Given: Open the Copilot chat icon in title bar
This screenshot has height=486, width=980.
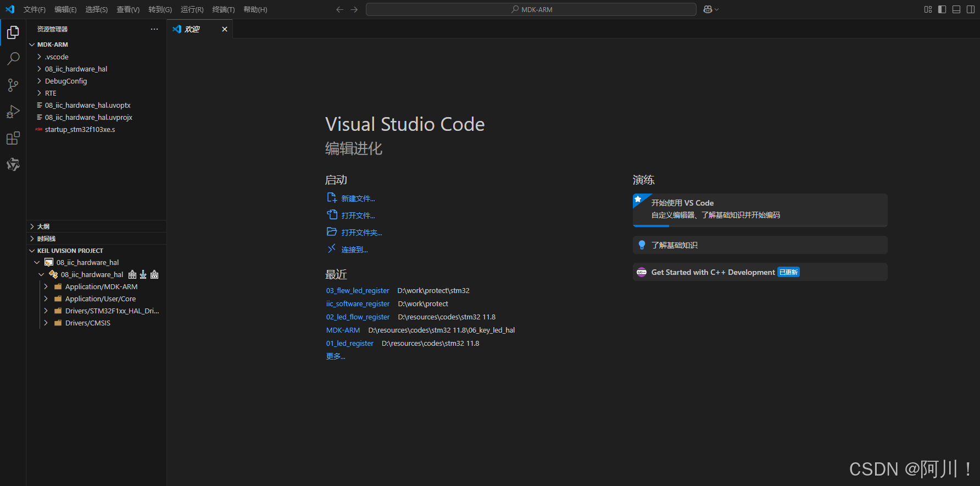Looking at the screenshot, I should pyautogui.click(x=708, y=9).
